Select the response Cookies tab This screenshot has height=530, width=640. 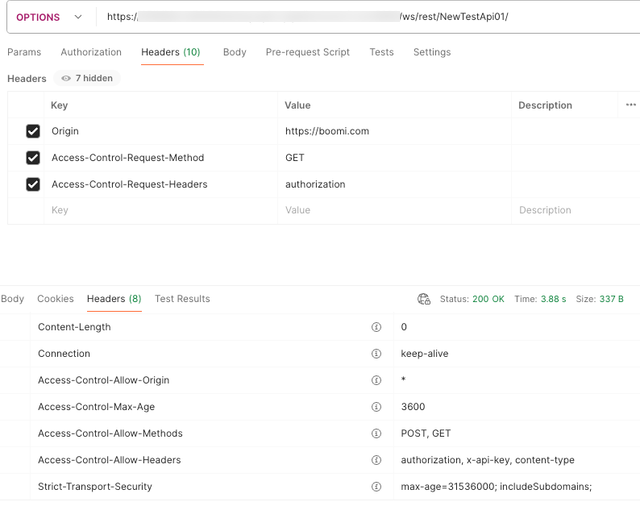(x=55, y=299)
